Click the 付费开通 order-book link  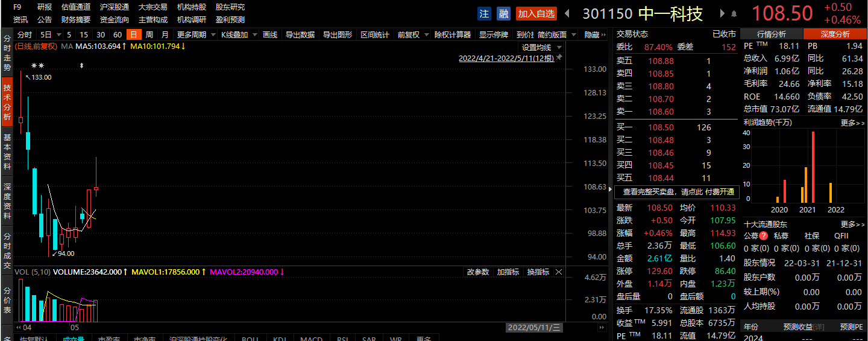720,192
